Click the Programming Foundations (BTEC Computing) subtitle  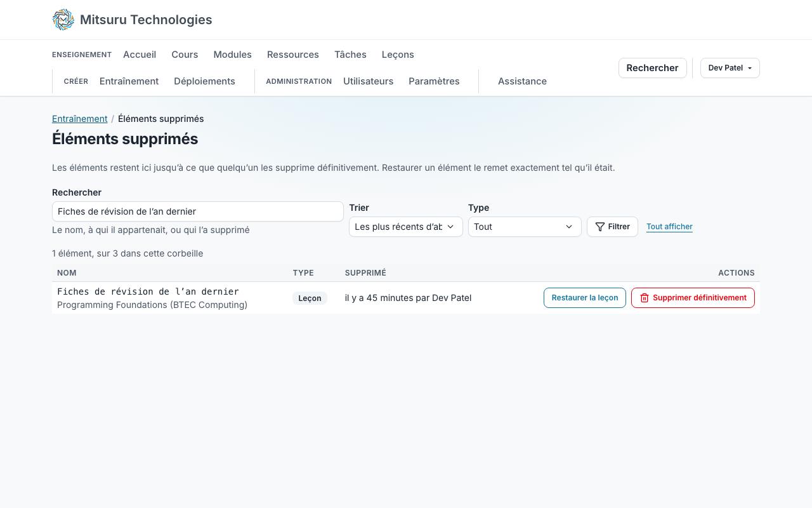pyautogui.click(x=152, y=305)
